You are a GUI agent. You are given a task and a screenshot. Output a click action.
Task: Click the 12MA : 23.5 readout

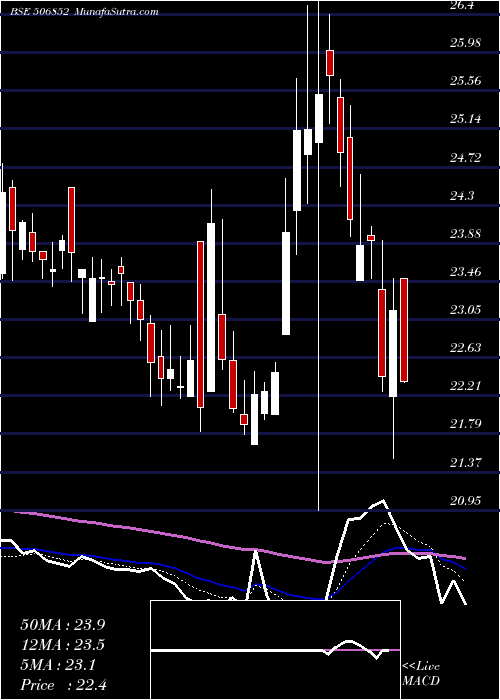62,646
